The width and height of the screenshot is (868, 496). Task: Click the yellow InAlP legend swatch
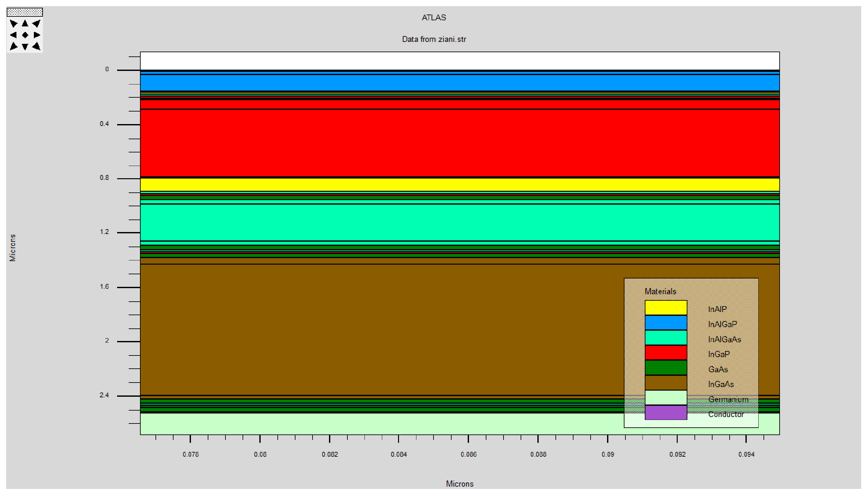coord(665,307)
